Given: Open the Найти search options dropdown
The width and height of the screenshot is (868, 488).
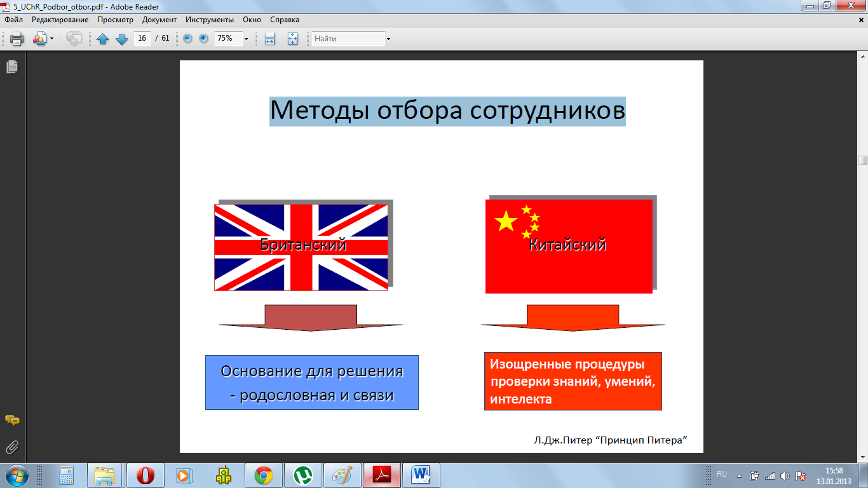Looking at the screenshot, I should pyautogui.click(x=388, y=39).
